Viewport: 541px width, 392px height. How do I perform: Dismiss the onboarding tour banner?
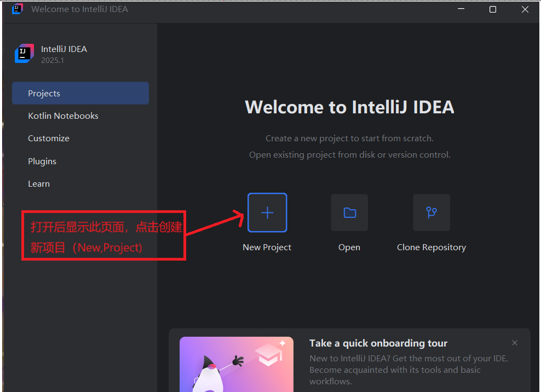coord(515,343)
